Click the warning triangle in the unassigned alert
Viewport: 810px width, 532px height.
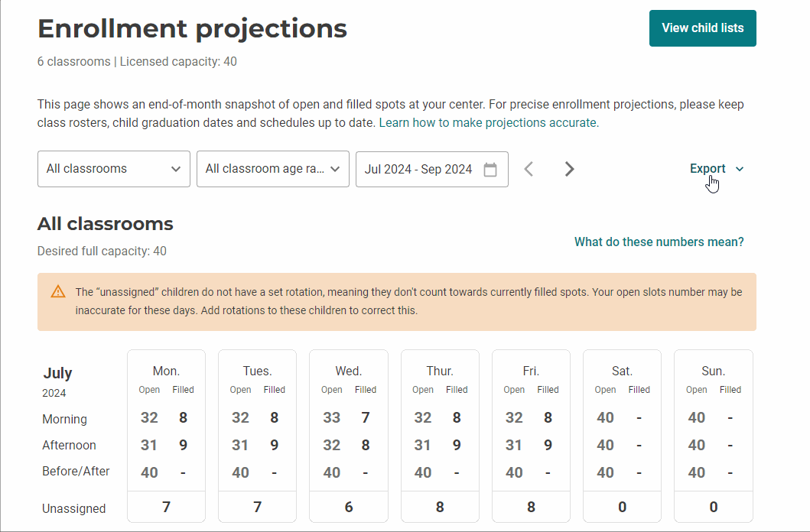pyautogui.click(x=58, y=291)
